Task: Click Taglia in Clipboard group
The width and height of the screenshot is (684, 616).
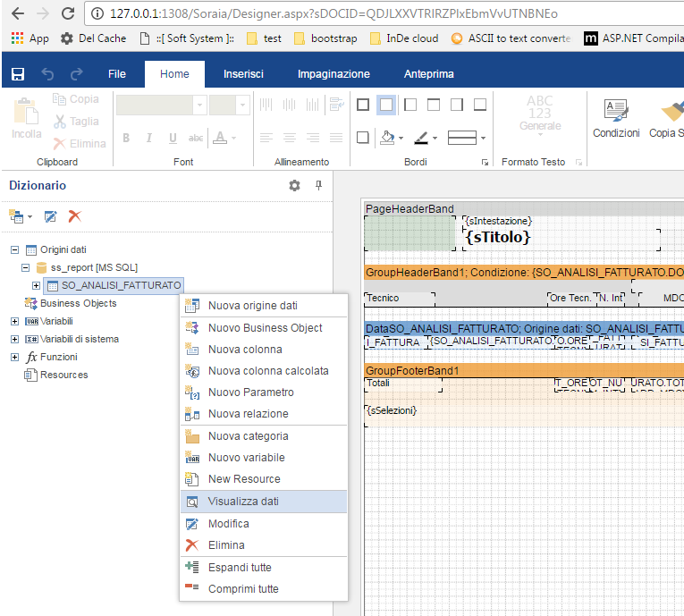Action: 77,122
